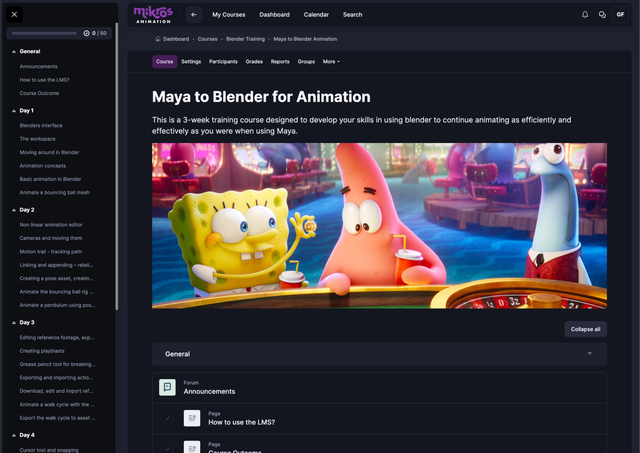Viewport: 640px width, 453px height.
Task: Open Animate a pendulum using pos... lesson
Action: (57, 305)
